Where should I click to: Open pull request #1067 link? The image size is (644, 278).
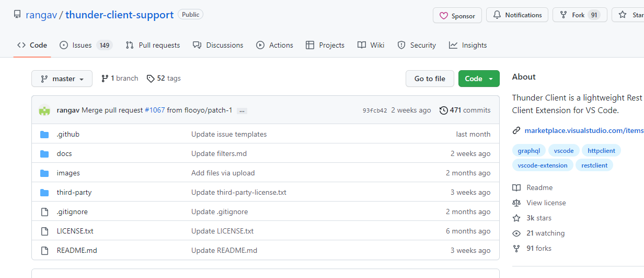click(x=155, y=110)
